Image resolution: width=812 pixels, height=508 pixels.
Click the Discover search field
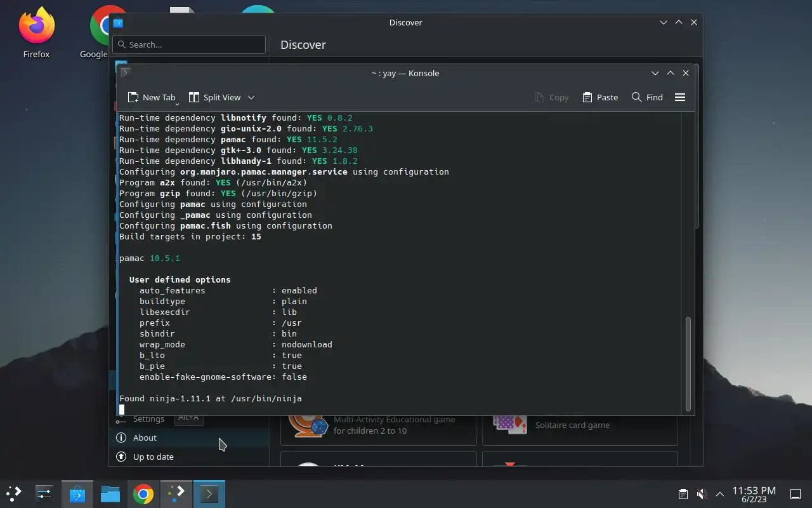189,44
